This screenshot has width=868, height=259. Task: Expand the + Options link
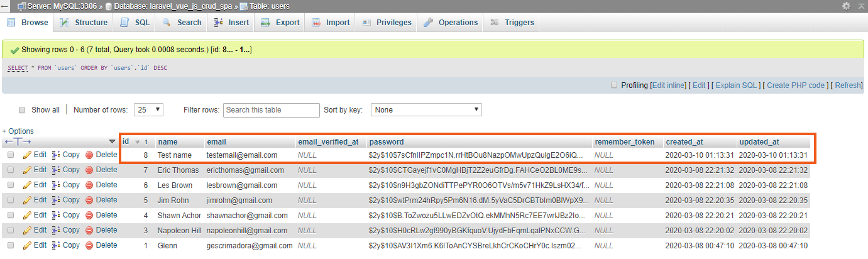point(18,131)
